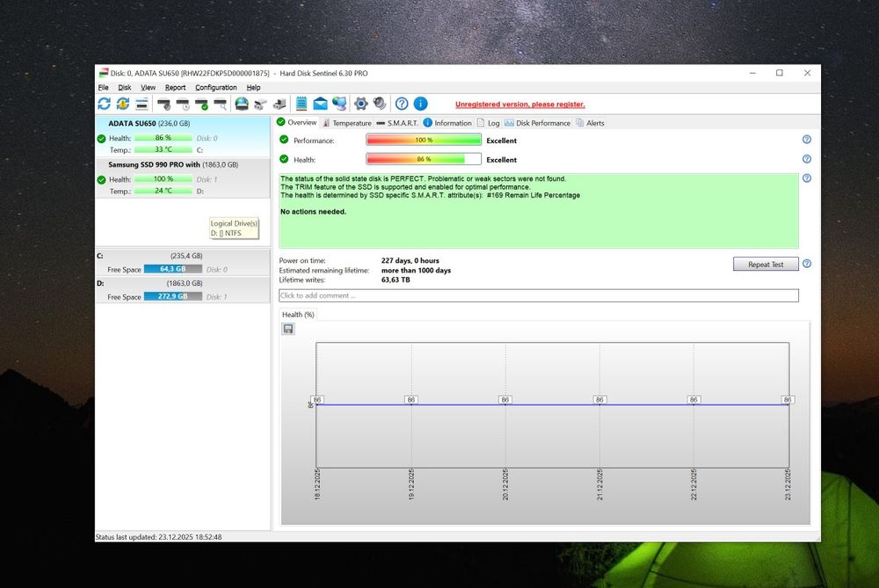
Task: Click the '227 days, 0 hours' value
Action: 410,261
